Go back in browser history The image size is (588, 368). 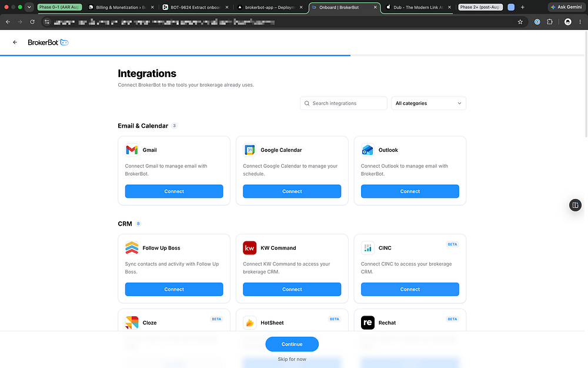coord(8,22)
